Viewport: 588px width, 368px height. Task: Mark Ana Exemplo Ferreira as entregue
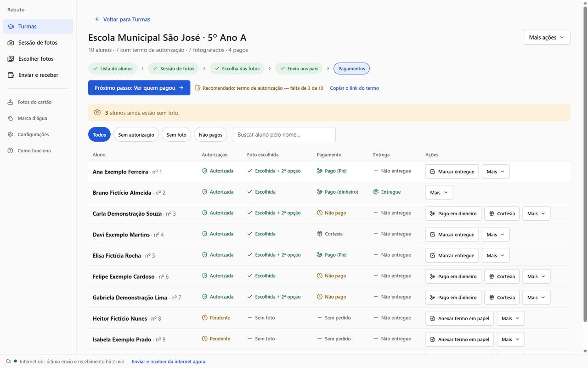tap(452, 172)
